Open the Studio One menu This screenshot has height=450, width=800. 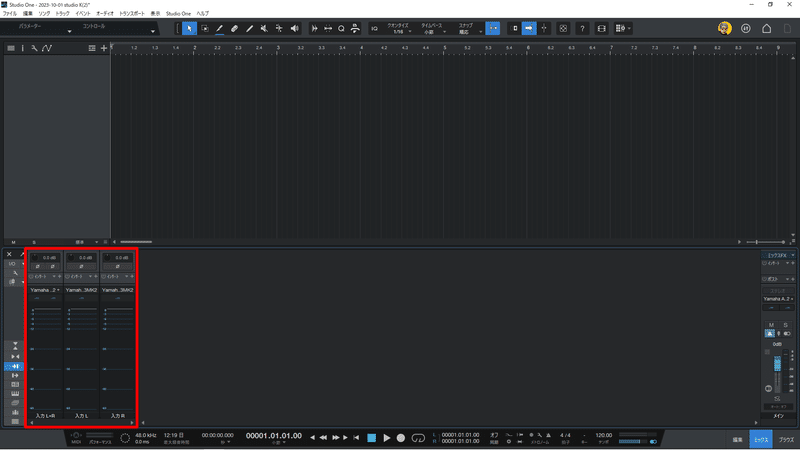[x=178, y=14]
